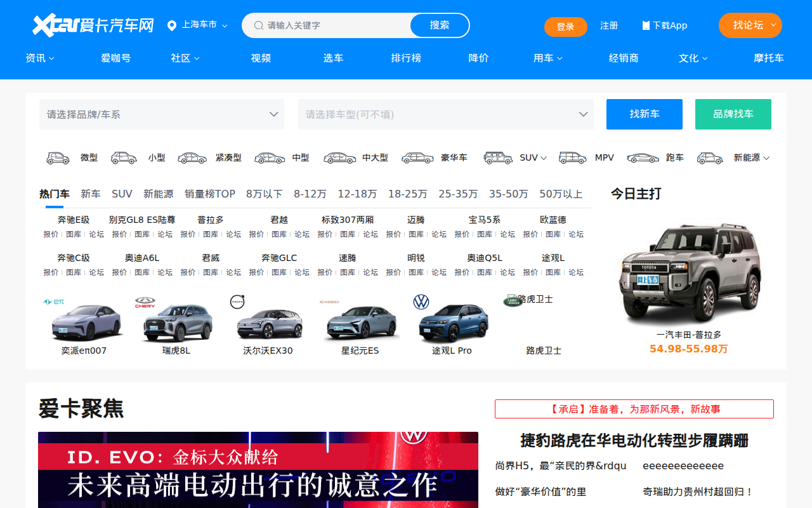Expand the 用车 navigation menu
This screenshot has height=508, width=812.
click(x=548, y=58)
